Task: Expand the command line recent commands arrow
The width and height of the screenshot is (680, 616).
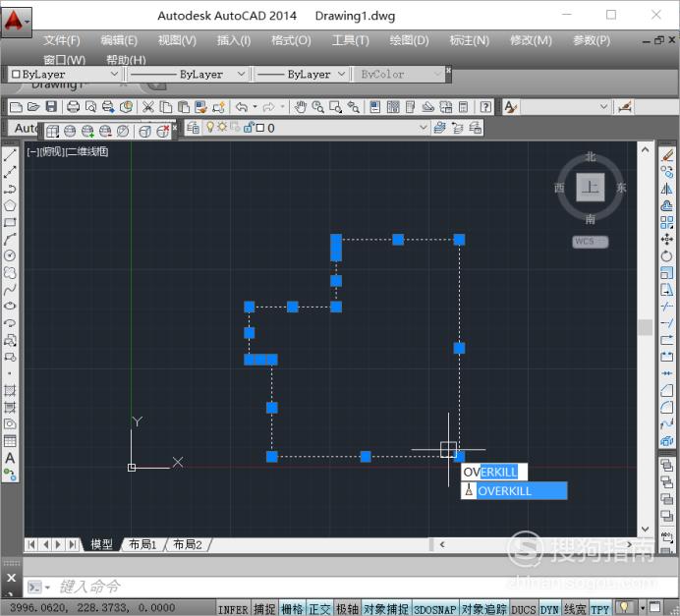Action: [48, 588]
